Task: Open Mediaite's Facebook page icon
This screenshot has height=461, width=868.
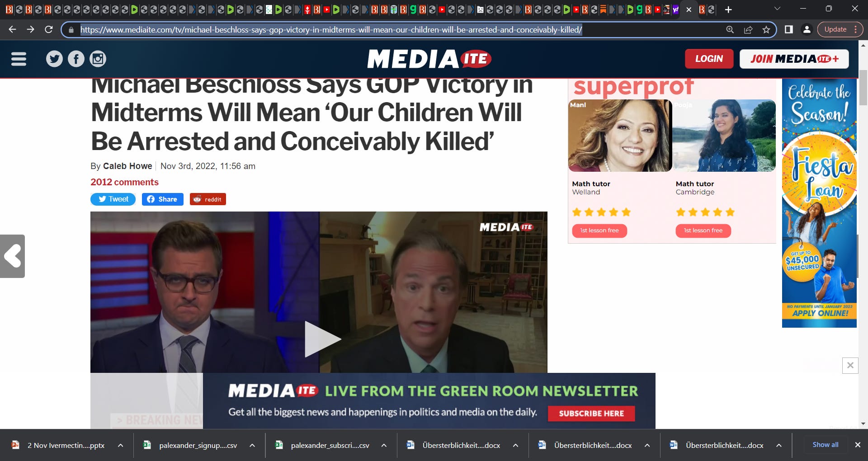Action: [76, 59]
